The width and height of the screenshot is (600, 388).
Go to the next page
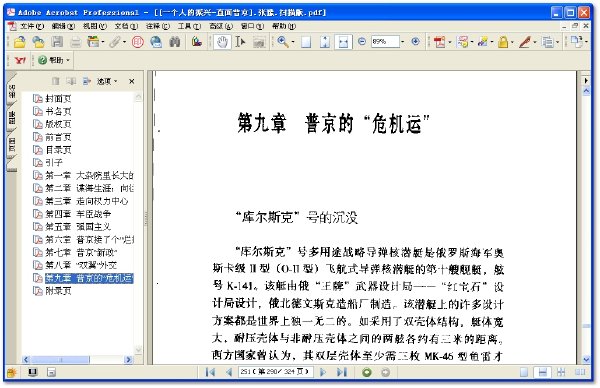point(323,372)
